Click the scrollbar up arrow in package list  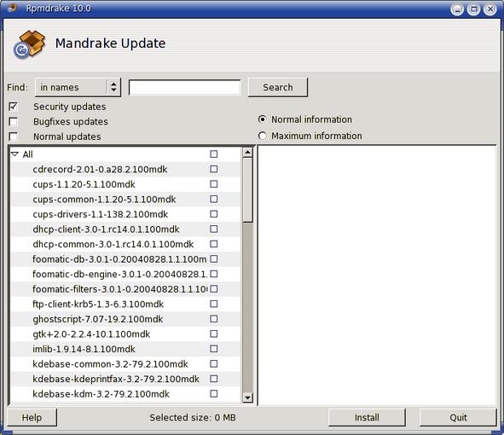[x=247, y=152]
